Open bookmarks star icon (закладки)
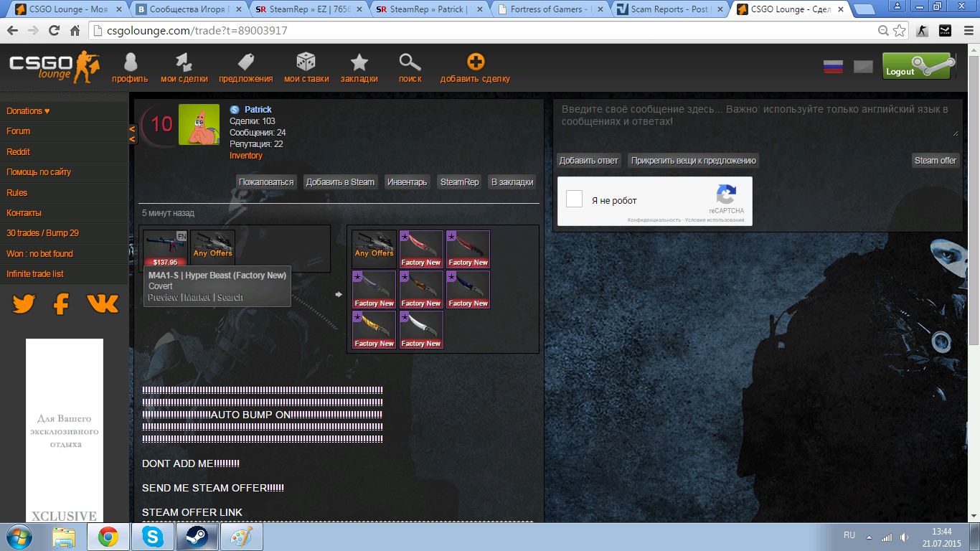 [359, 64]
